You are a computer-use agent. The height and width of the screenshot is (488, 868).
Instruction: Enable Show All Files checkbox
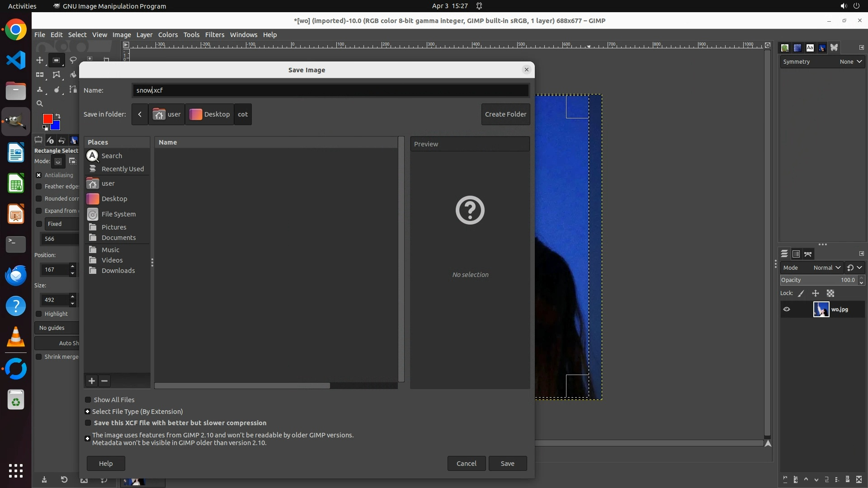pyautogui.click(x=88, y=400)
